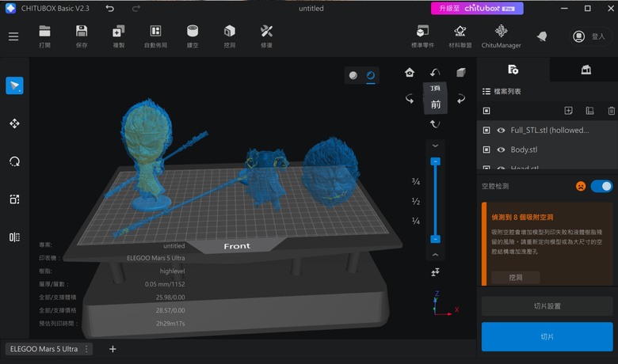Open the machine panel tab
The width and height of the screenshot is (618, 364).
click(x=586, y=70)
